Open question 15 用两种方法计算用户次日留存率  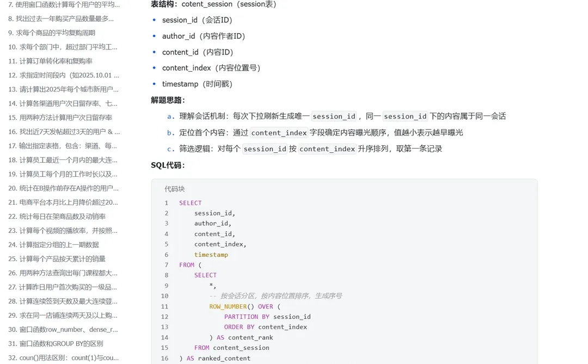(54, 118)
